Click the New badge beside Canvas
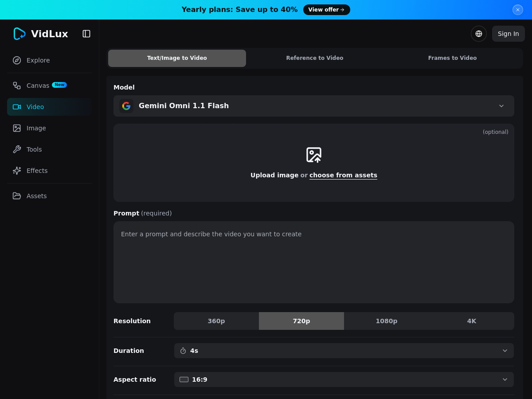Image resolution: width=532 pixels, height=399 pixels. (59, 85)
